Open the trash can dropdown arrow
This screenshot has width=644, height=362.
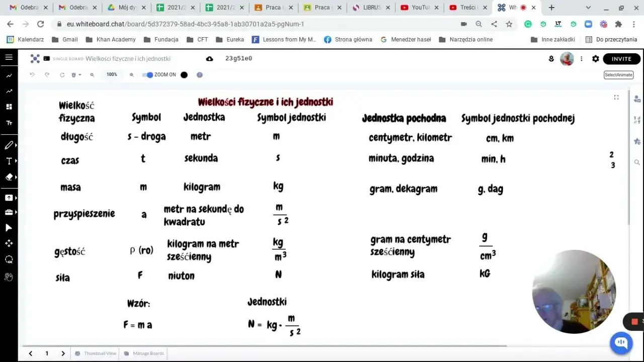coord(79,75)
